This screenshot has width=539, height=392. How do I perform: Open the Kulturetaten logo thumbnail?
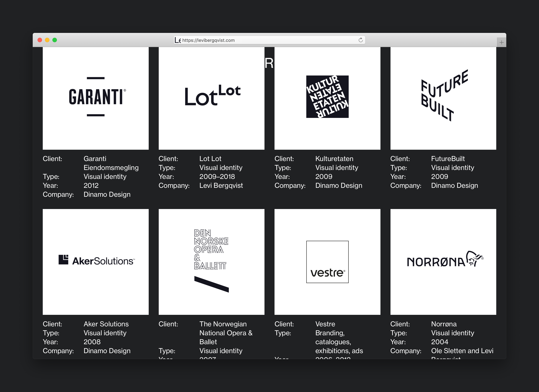tap(327, 98)
